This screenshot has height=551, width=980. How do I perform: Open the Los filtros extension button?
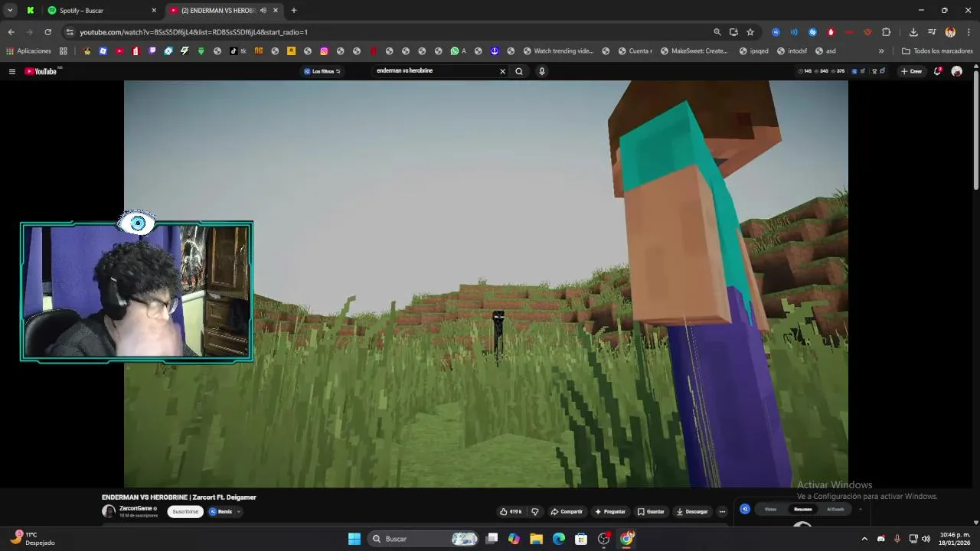click(322, 71)
